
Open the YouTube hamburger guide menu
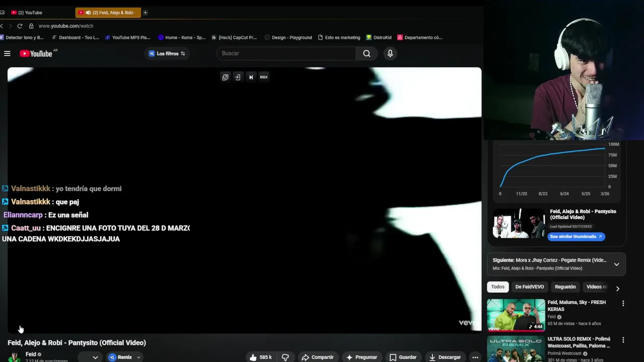pos(7,53)
